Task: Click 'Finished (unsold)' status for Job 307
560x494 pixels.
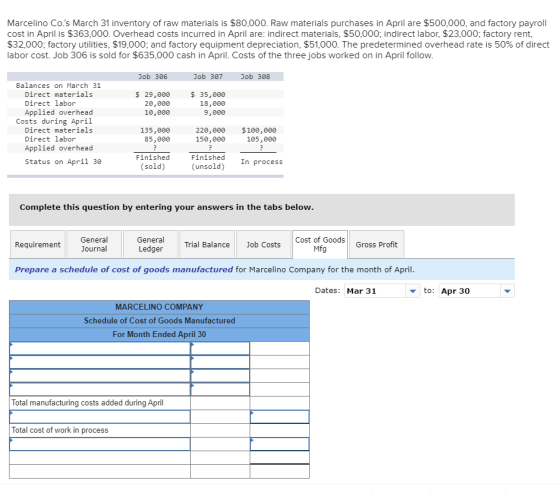Action: point(208,162)
